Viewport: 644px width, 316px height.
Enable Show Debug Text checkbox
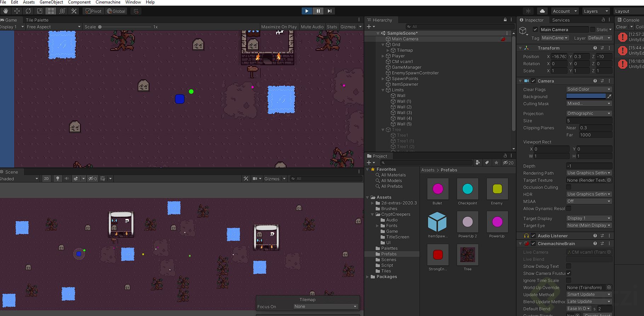click(x=569, y=266)
